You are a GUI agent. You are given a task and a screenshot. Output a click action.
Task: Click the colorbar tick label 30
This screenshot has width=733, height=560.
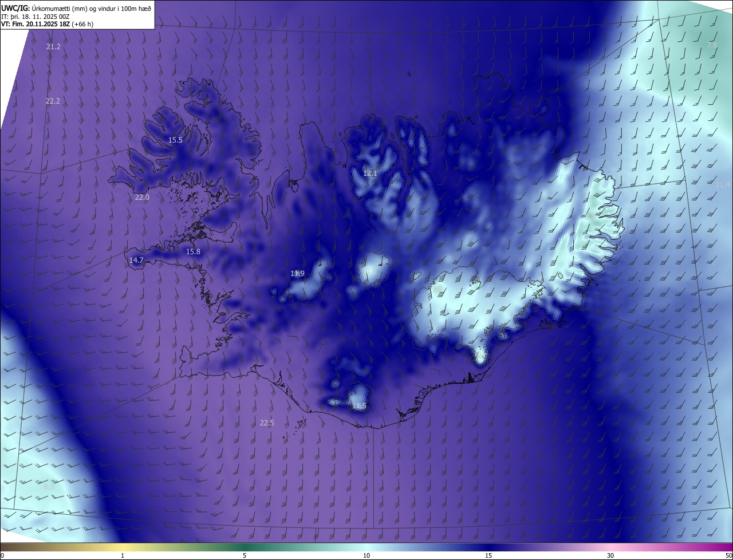(x=610, y=555)
